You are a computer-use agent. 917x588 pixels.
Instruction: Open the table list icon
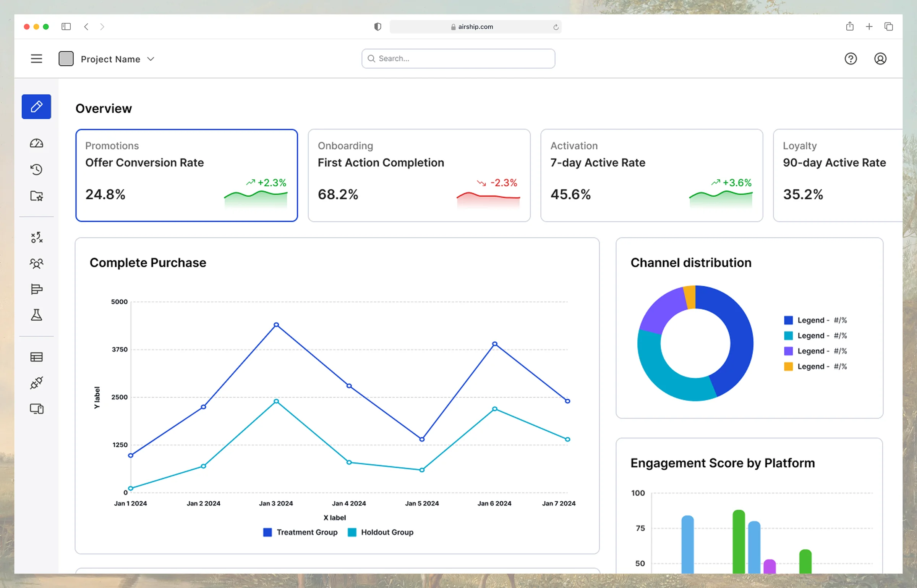pyautogui.click(x=36, y=357)
